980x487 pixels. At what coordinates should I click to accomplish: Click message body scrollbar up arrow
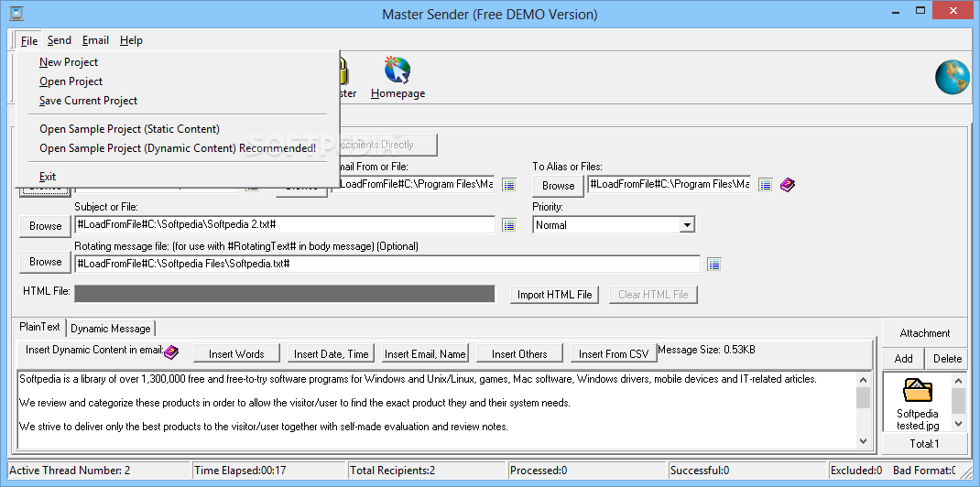point(863,379)
